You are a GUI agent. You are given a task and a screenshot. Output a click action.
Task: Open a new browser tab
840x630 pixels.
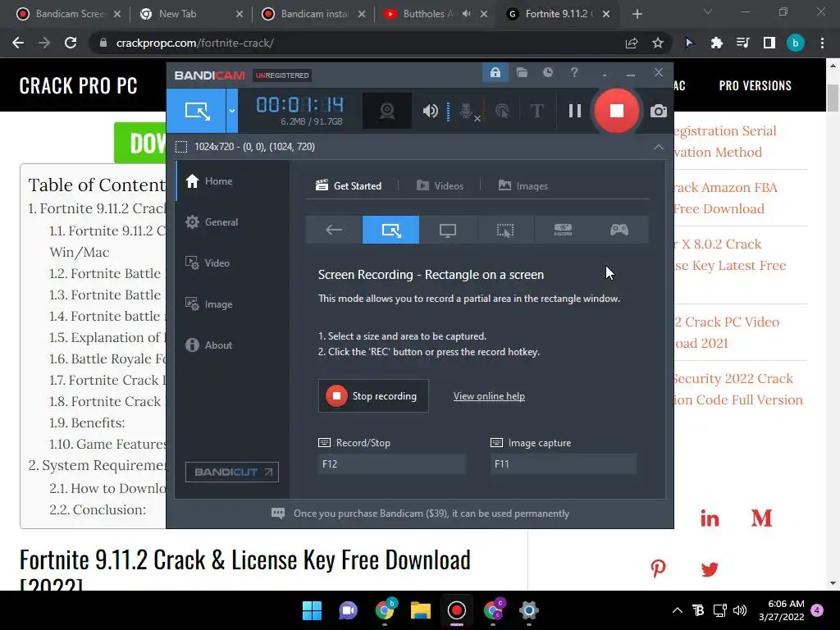pos(637,14)
